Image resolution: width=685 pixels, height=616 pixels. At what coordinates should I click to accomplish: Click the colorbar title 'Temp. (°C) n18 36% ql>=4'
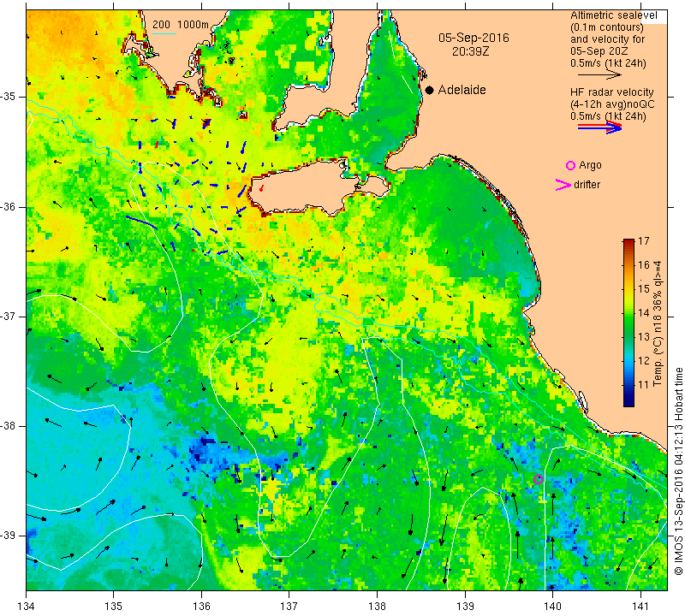point(658,323)
